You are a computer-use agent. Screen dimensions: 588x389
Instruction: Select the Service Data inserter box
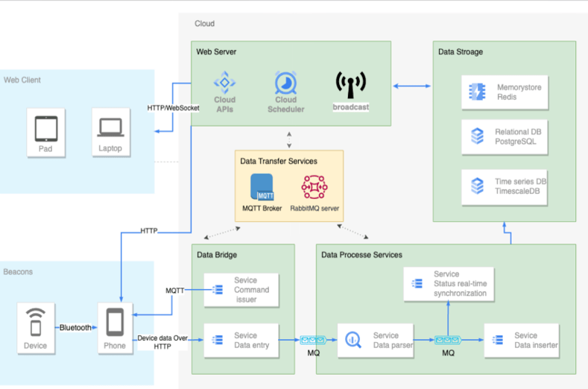pos(521,341)
